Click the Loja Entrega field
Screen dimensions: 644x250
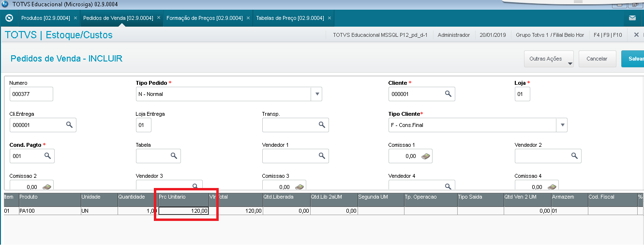143,125
